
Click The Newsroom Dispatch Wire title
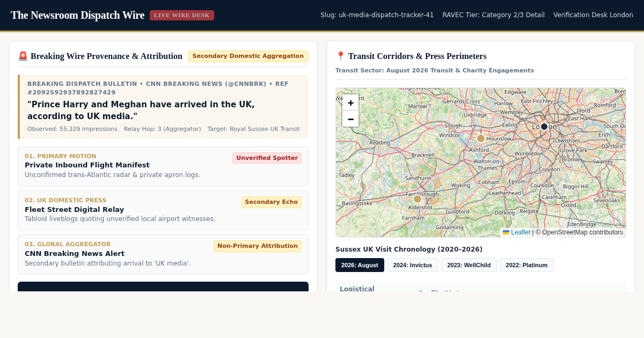pyautogui.click(x=77, y=15)
